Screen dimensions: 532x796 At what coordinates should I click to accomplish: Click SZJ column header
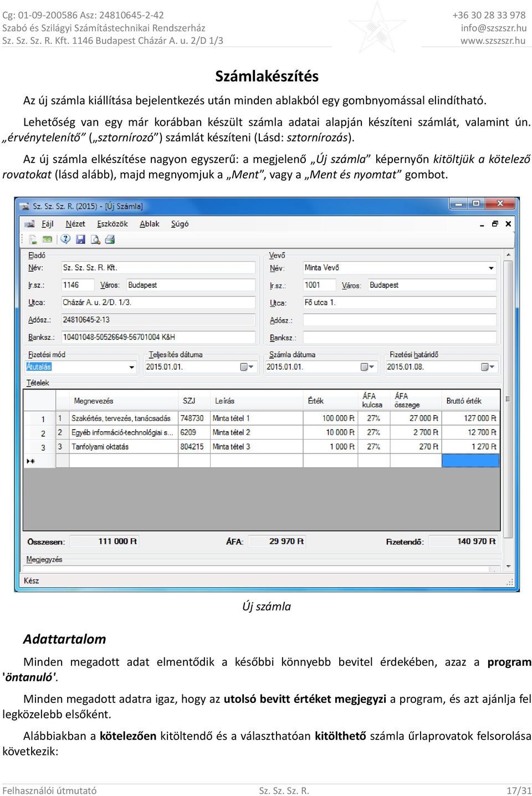pos(195,401)
